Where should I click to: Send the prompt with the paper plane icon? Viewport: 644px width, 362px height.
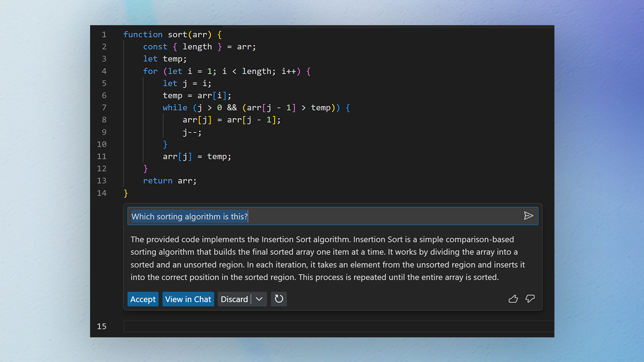[x=529, y=216]
